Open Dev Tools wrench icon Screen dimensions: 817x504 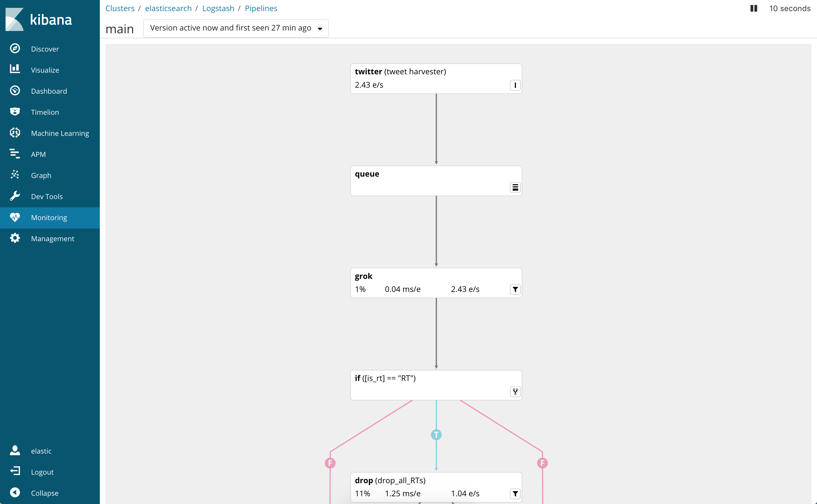coord(15,196)
